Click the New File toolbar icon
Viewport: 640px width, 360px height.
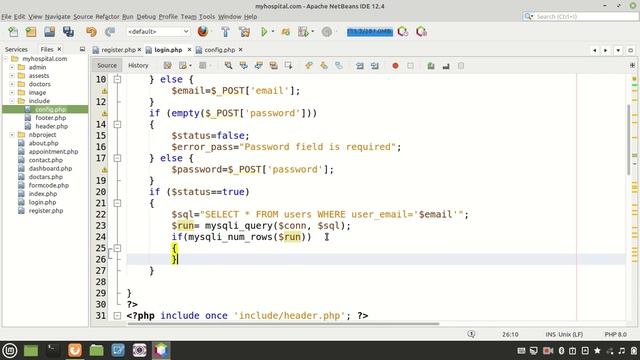(13, 32)
